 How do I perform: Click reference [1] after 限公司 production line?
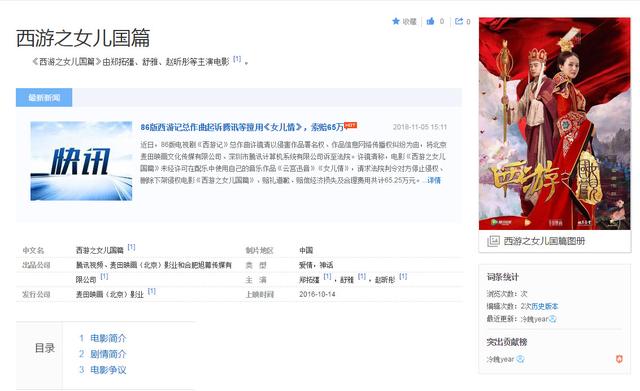point(104,276)
